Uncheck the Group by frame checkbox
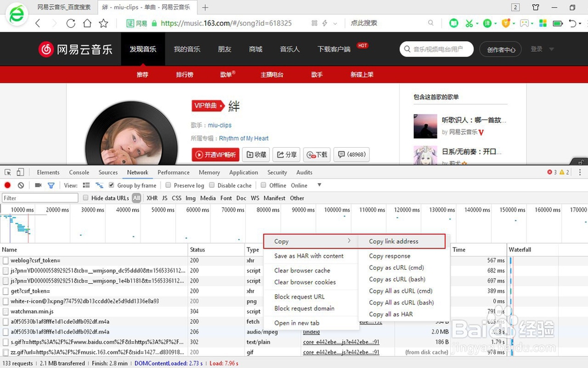This screenshot has height=368, width=588. (x=111, y=185)
